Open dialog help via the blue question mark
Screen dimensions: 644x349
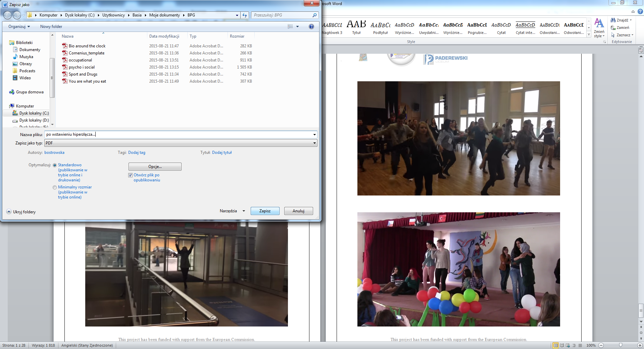click(x=311, y=27)
